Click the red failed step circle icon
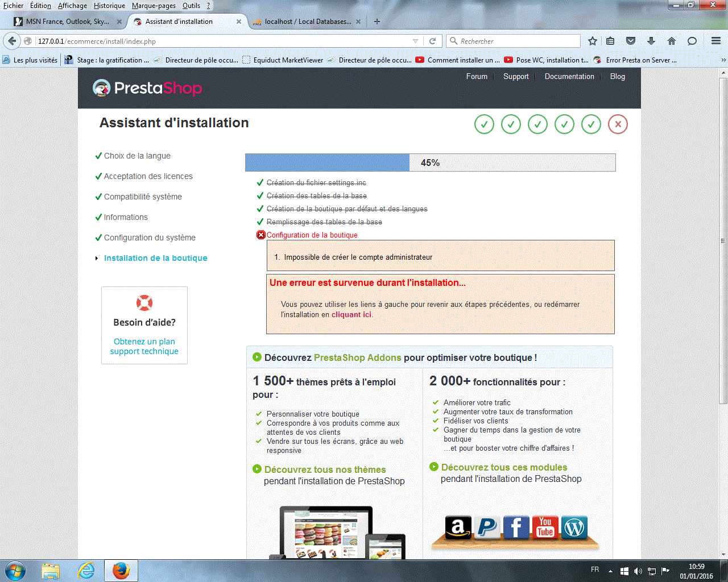Image resolution: width=728 pixels, height=582 pixels. (618, 124)
